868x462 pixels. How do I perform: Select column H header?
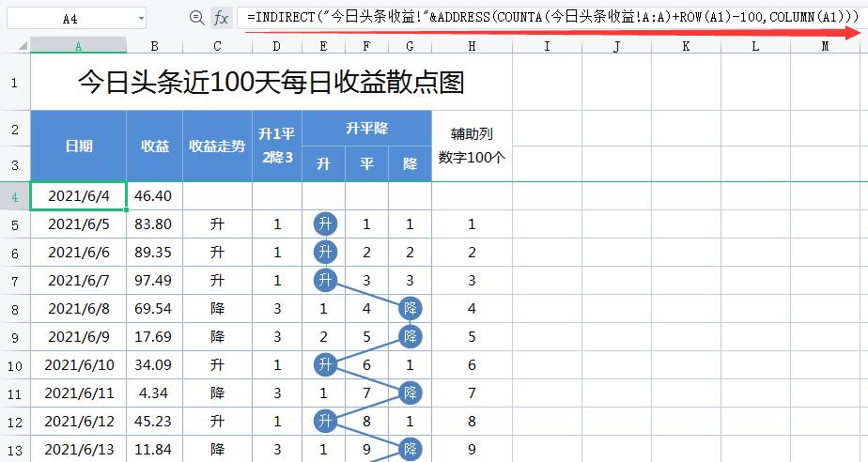[x=472, y=46]
